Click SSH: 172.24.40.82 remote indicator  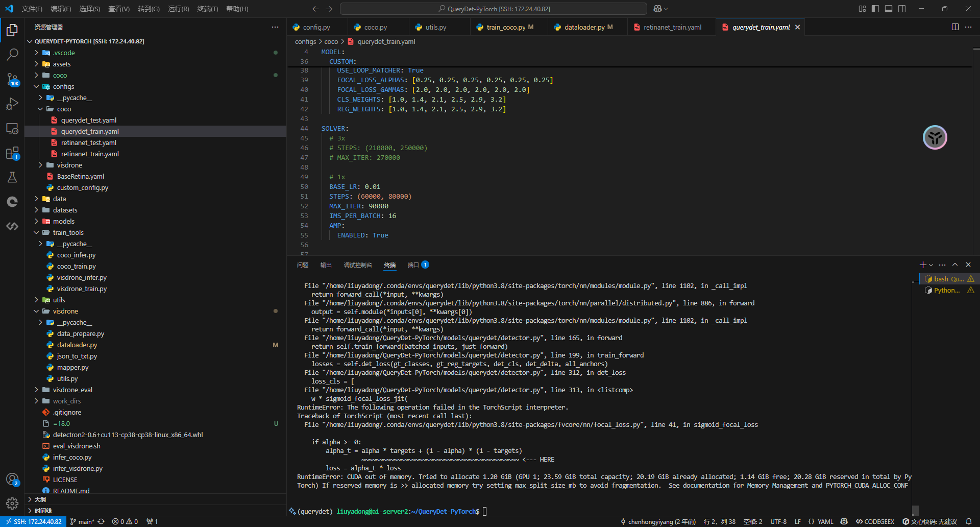pyautogui.click(x=33, y=521)
